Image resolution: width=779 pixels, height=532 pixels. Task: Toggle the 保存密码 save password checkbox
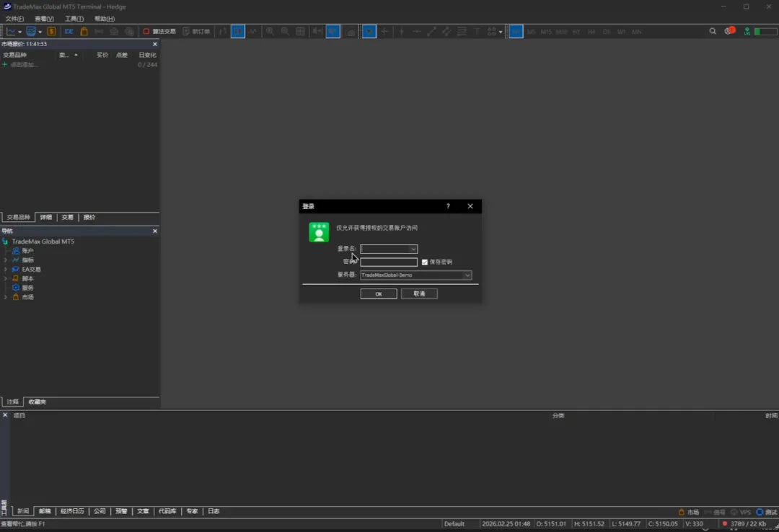coord(425,262)
